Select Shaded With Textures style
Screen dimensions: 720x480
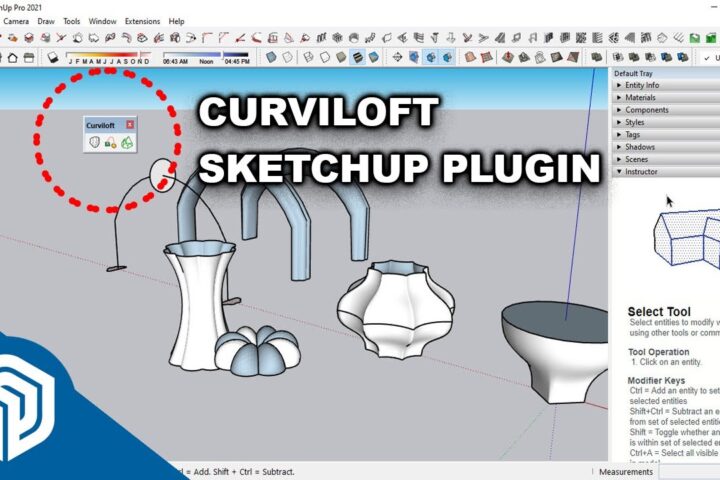358,57
